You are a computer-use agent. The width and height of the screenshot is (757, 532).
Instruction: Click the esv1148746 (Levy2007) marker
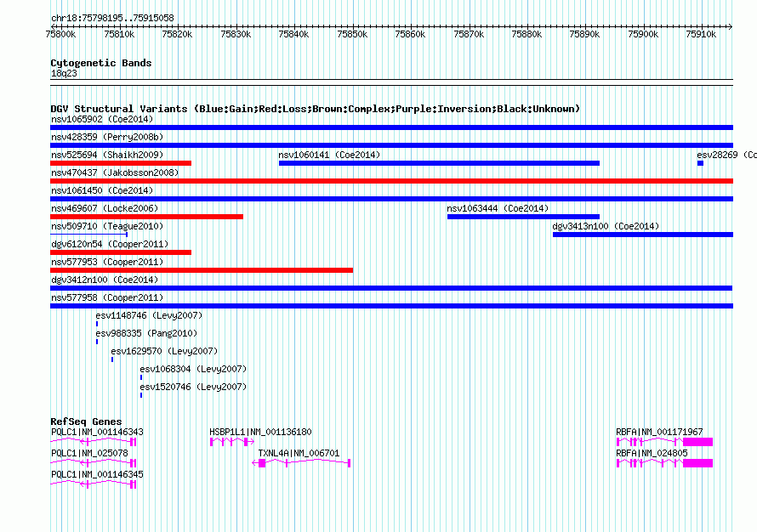coord(97,324)
